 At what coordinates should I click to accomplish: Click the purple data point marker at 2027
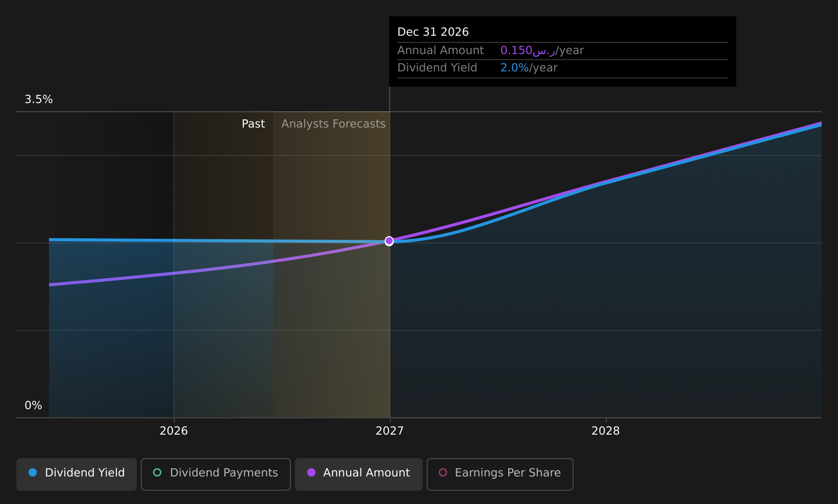[389, 241]
